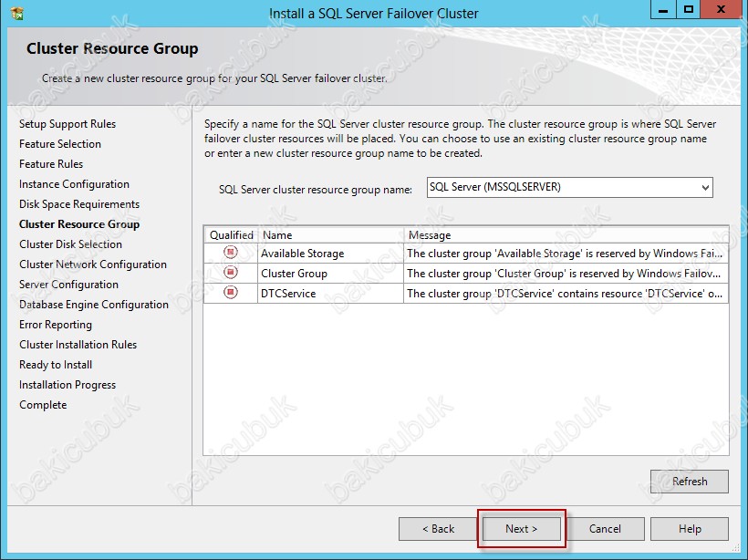Click the message for 'Cluster Group' reserved group

(x=566, y=274)
